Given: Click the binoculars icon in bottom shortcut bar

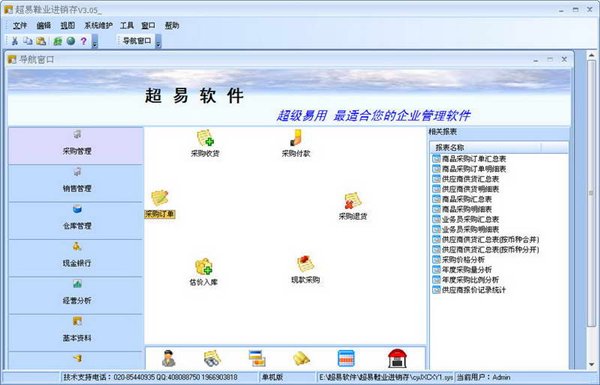Looking at the screenshot, I should pos(212,359).
